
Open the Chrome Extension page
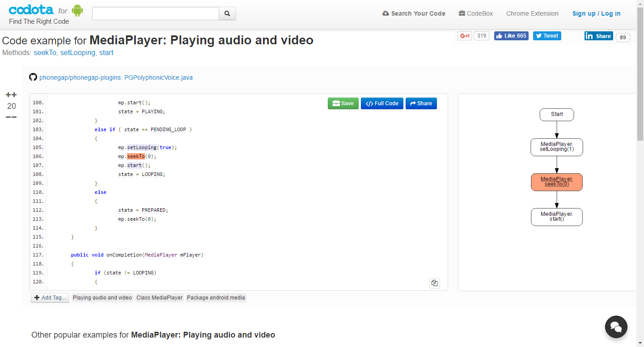532,13
